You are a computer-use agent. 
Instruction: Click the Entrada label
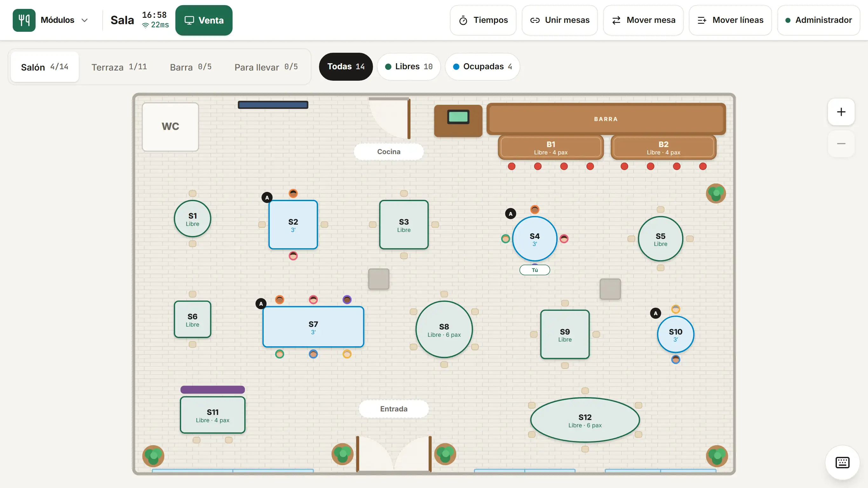[394, 409]
